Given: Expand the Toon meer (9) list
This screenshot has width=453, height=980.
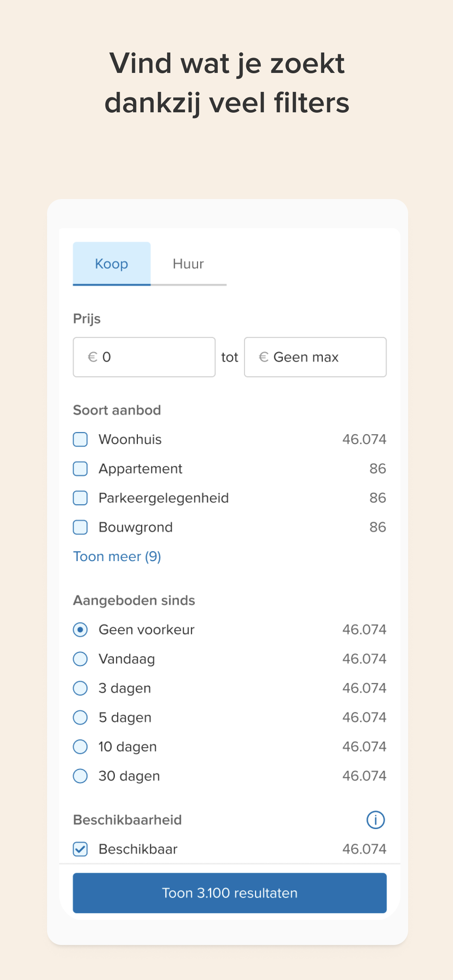Looking at the screenshot, I should [x=117, y=557].
